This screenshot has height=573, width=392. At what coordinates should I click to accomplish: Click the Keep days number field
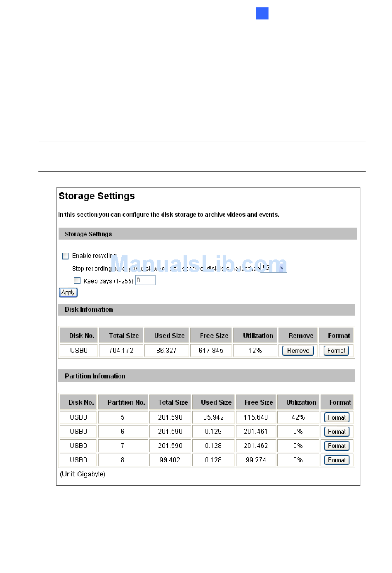(x=145, y=280)
